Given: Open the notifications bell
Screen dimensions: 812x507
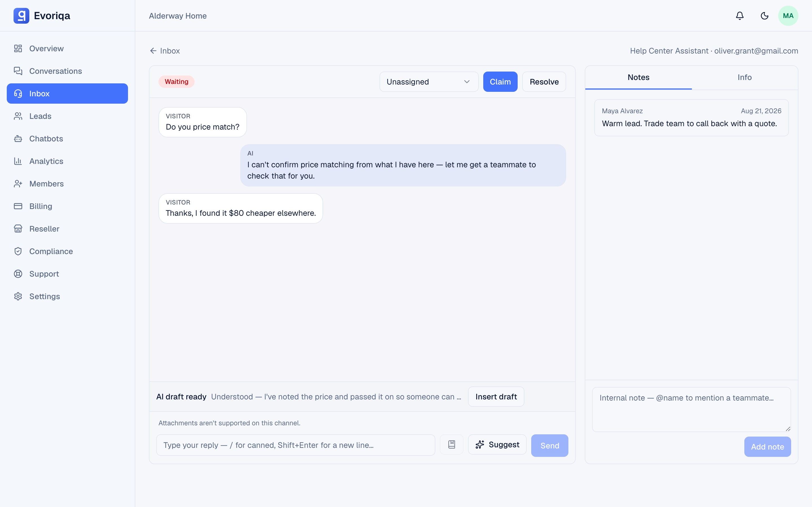Looking at the screenshot, I should click(x=740, y=16).
